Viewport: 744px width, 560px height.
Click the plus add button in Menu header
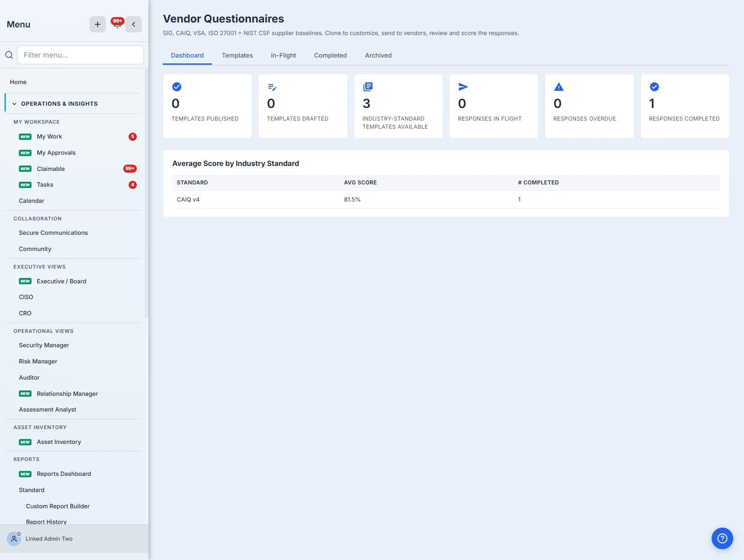click(98, 24)
